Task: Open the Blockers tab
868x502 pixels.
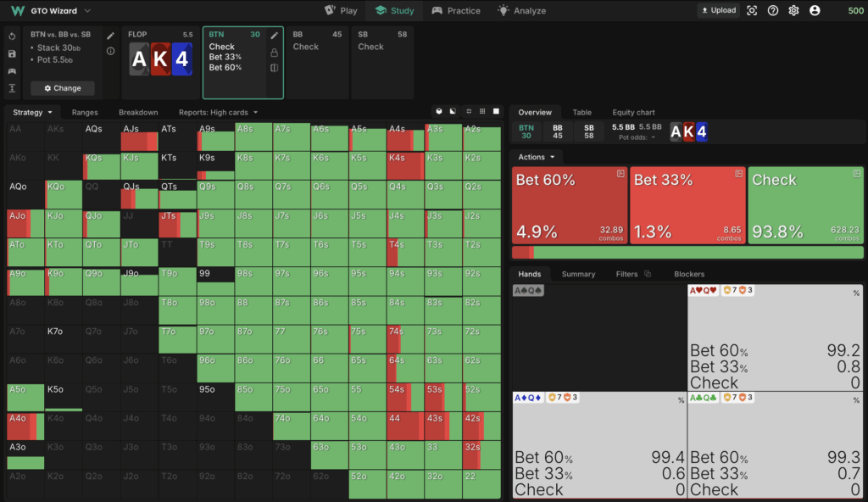Action: (688, 274)
